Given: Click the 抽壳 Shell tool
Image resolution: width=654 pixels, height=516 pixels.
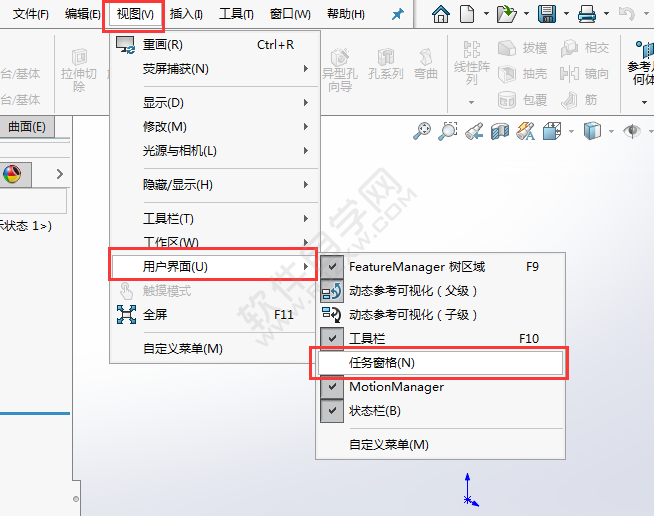Looking at the screenshot, I should coord(522,74).
